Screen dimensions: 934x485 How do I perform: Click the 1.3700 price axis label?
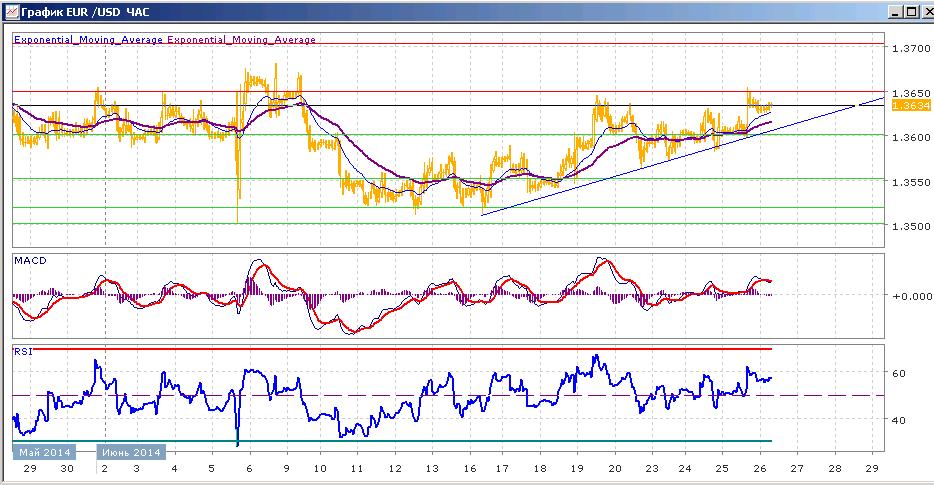[911, 48]
